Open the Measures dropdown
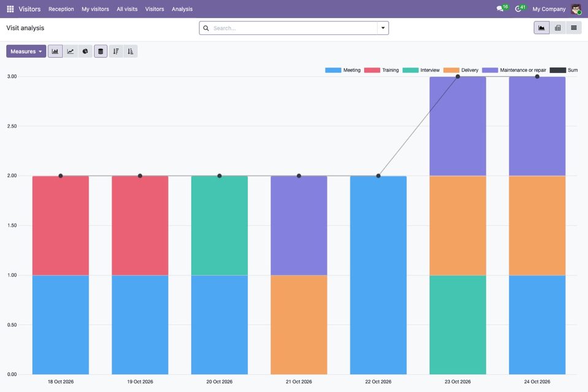This screenshot has height=392, width=588. point(26,52)
